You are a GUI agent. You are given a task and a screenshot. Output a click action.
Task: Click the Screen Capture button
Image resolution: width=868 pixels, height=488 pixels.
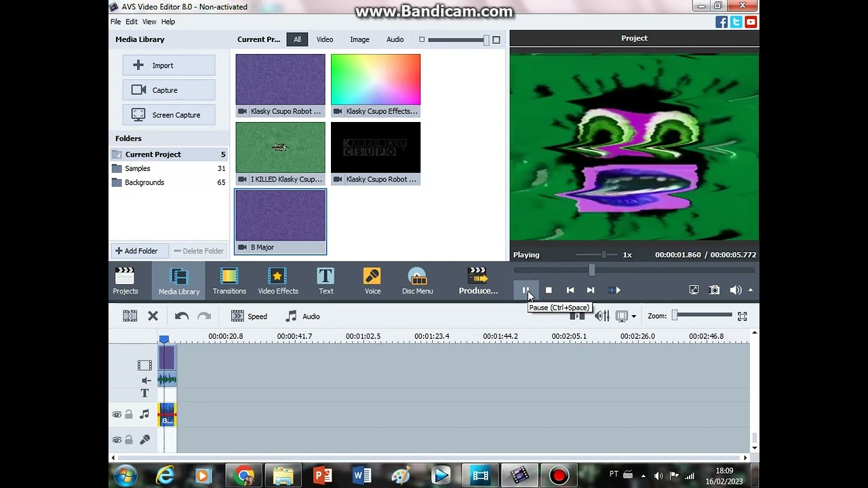pos(169,115)
